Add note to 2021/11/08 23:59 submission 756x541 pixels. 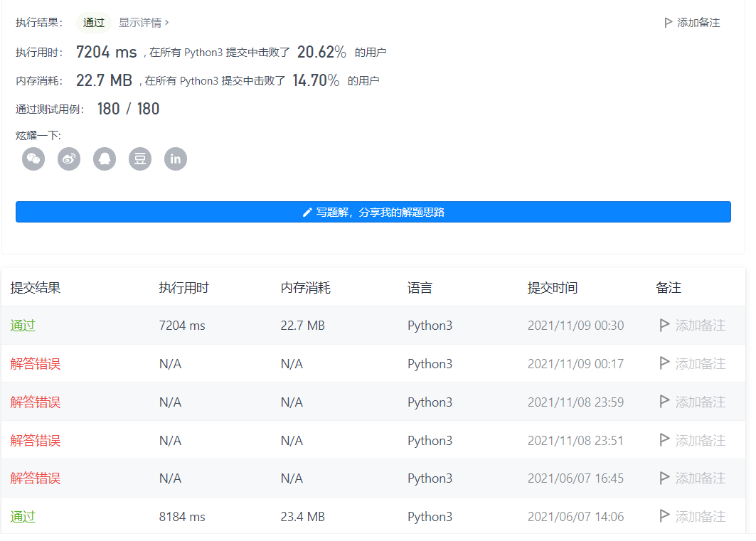pyautogui.click(x=693, y=402)
